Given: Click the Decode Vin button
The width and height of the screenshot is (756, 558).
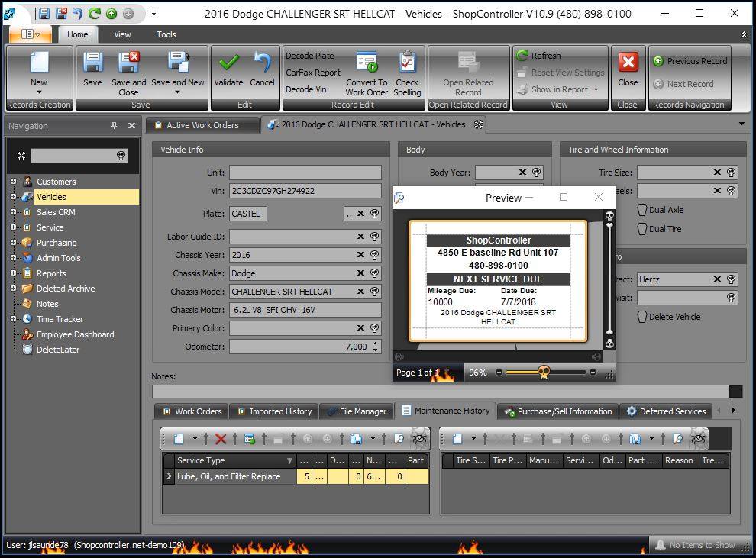Looking at the screenshot, I should 306,89.
